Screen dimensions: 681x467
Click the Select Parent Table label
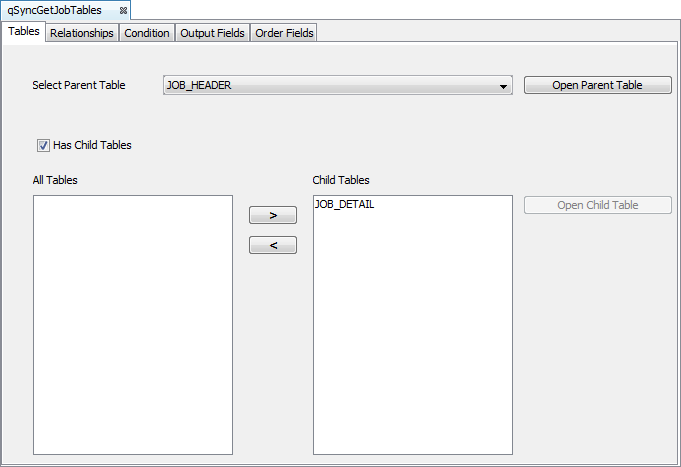79,86
